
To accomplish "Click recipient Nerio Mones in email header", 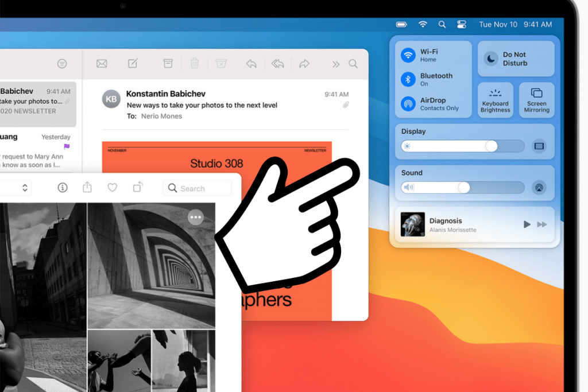I will click(161, 116).
